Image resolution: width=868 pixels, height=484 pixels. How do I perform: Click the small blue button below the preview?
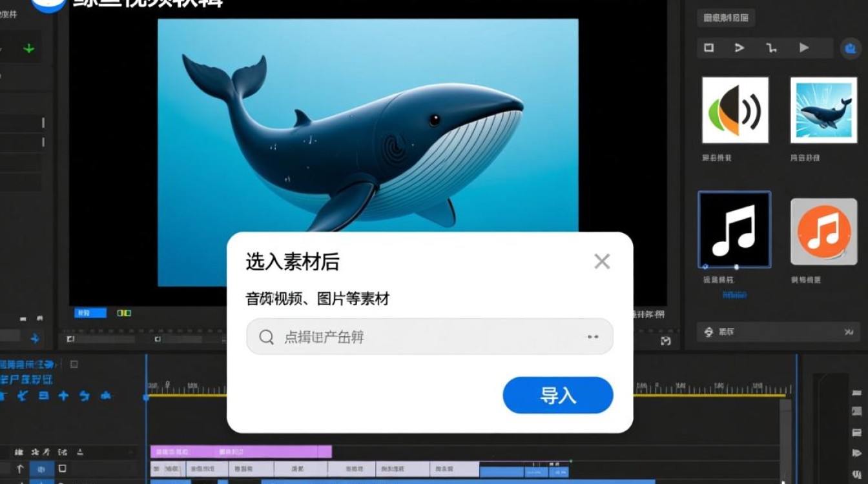90,313
